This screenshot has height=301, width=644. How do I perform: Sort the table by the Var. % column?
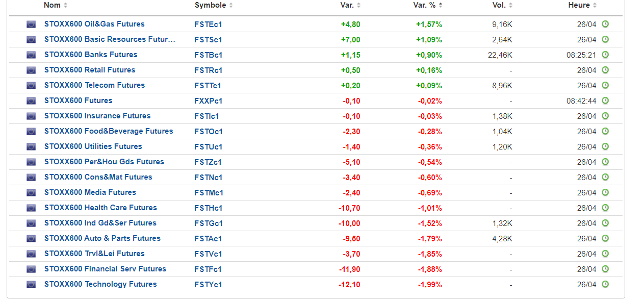point(427,5)
